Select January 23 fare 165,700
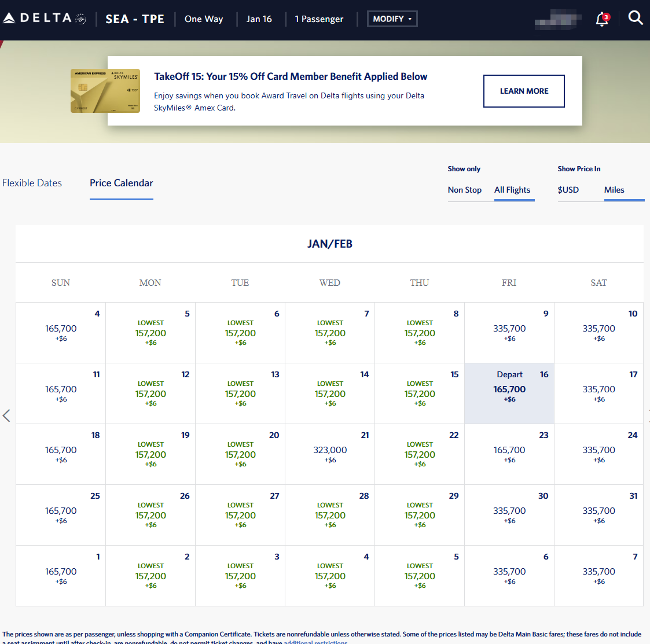Viewport: 650px width, 644px height. point(509,454)
